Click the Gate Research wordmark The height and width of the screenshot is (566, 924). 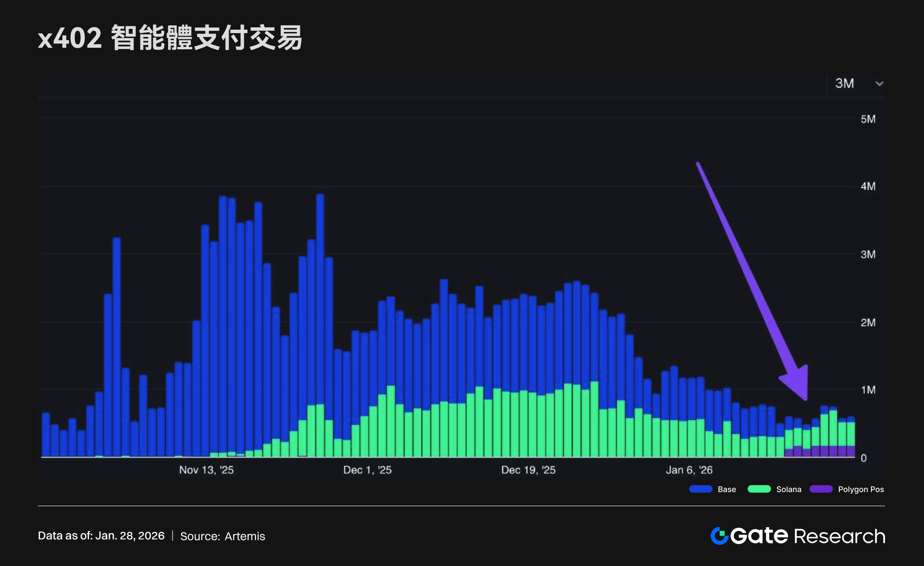pyautogui.click(x=808, y=536)
